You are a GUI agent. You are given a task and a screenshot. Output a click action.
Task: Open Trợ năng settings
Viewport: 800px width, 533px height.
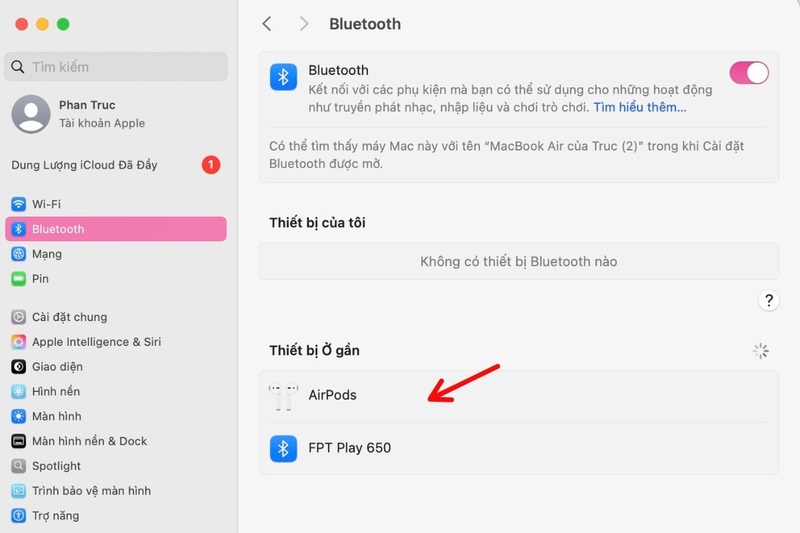[x=116, y=516]
